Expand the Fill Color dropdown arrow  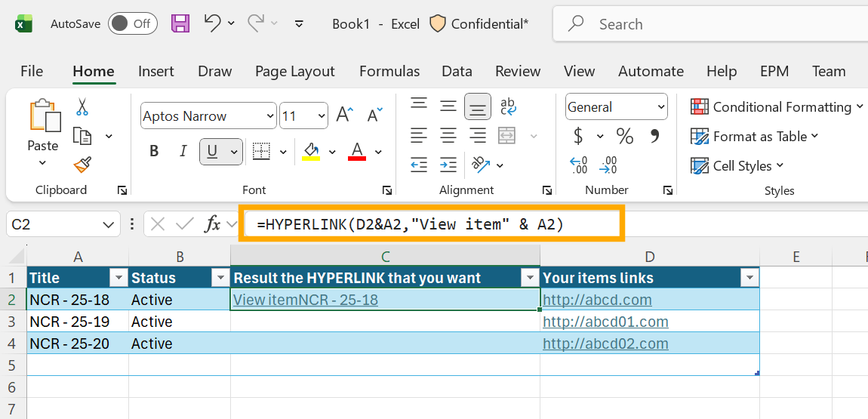click(332, 152)
